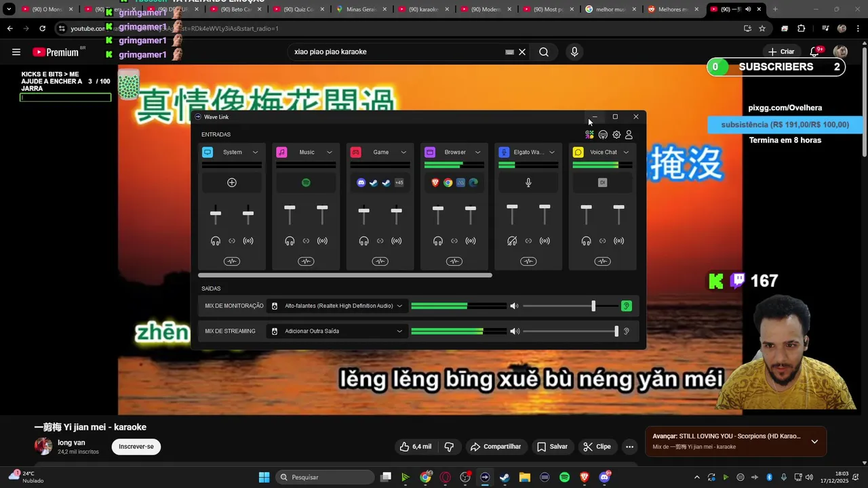Open the YouTube hamburger guide menu

(x=16, y=52)
